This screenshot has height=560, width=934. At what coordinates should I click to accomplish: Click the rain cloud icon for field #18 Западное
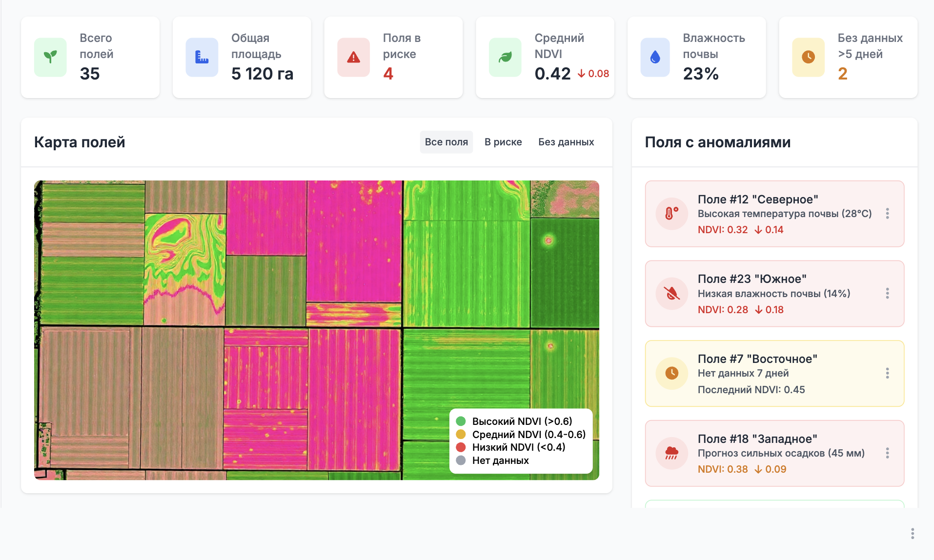(x=671, y=453)
